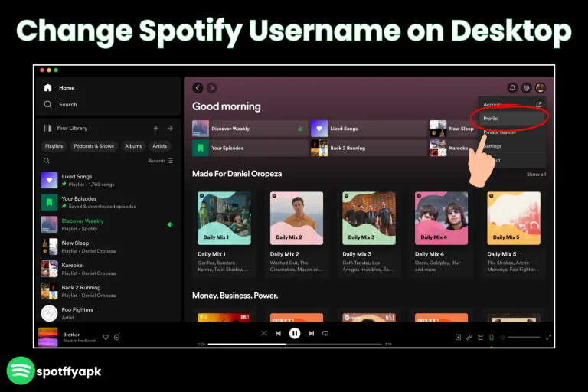Open Search in the sidebar

(x=60, y=104)
